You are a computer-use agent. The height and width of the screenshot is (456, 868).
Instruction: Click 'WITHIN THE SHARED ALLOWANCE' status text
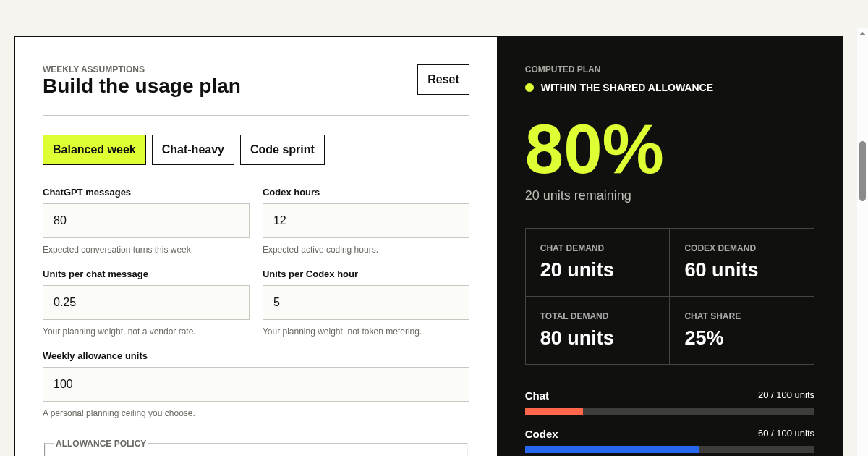pyautogui.click(x=627, y=88)
